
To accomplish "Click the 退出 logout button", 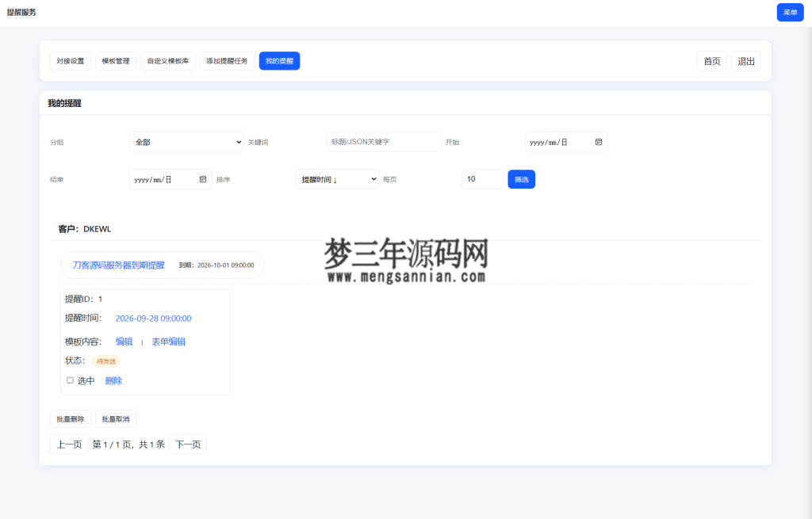I will 745,60.
